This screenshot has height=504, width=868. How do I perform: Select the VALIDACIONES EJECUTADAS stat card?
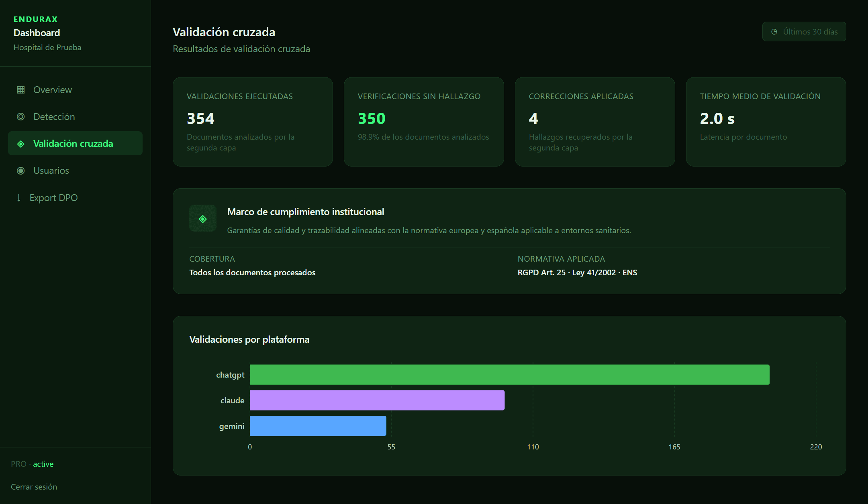click(x=252, y=122)
